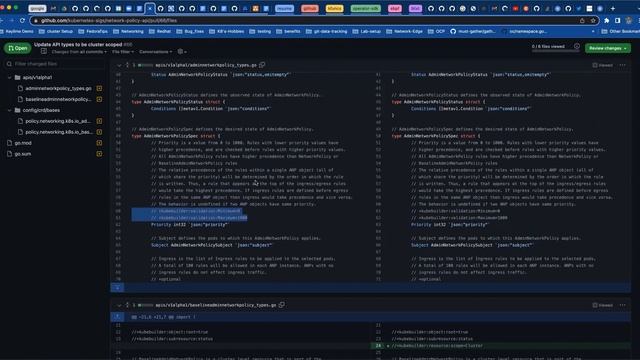
Task: Expand all lines in adminnetworkpolicy_types.go diff
Action: (x=127, y=65)
